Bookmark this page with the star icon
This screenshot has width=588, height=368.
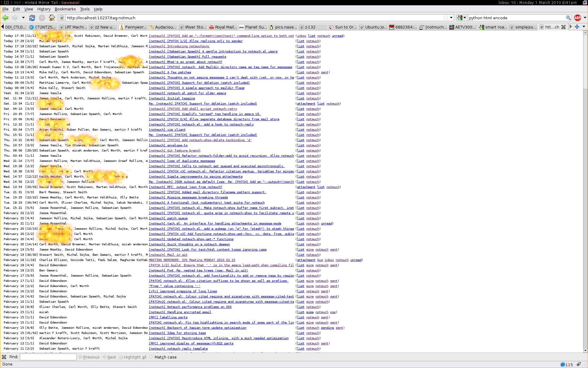click(446, 18)
